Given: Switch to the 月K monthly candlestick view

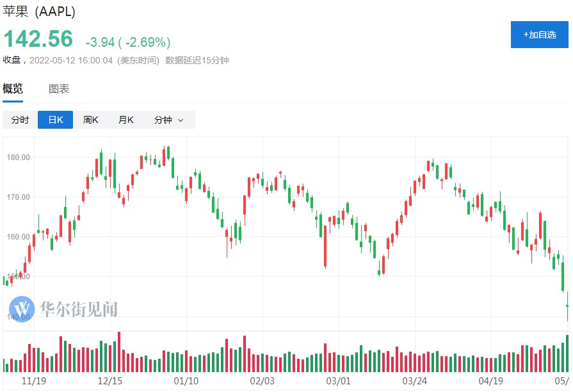Looking at the screenshot, I should [x=125, y=120].
